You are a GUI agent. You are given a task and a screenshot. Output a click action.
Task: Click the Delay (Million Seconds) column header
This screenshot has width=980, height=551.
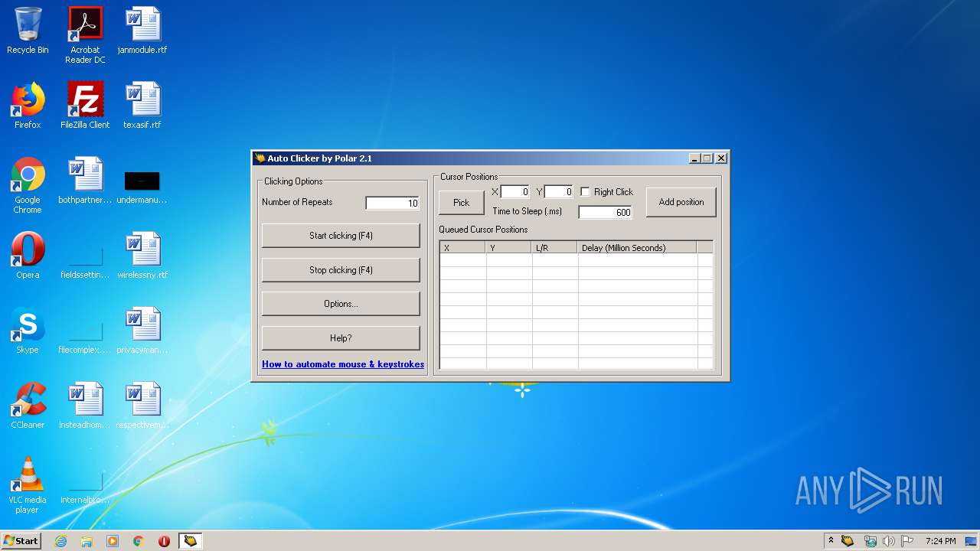click(637, 247)
